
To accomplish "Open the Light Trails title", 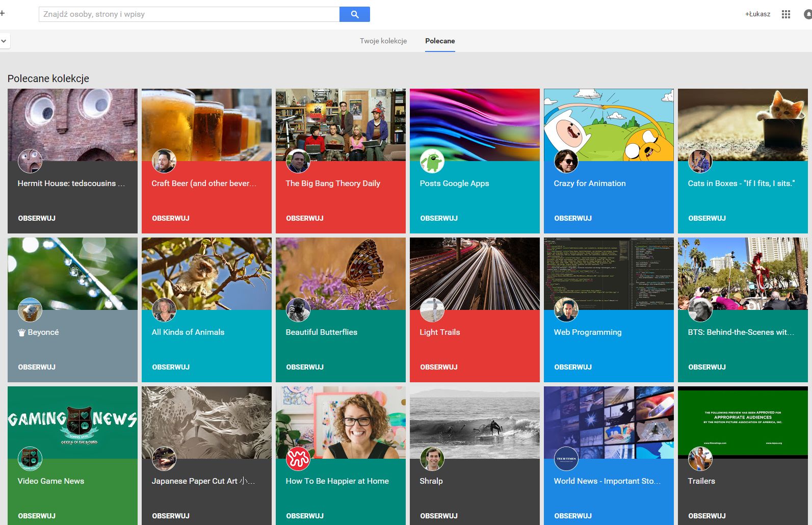I will [439, 332].
